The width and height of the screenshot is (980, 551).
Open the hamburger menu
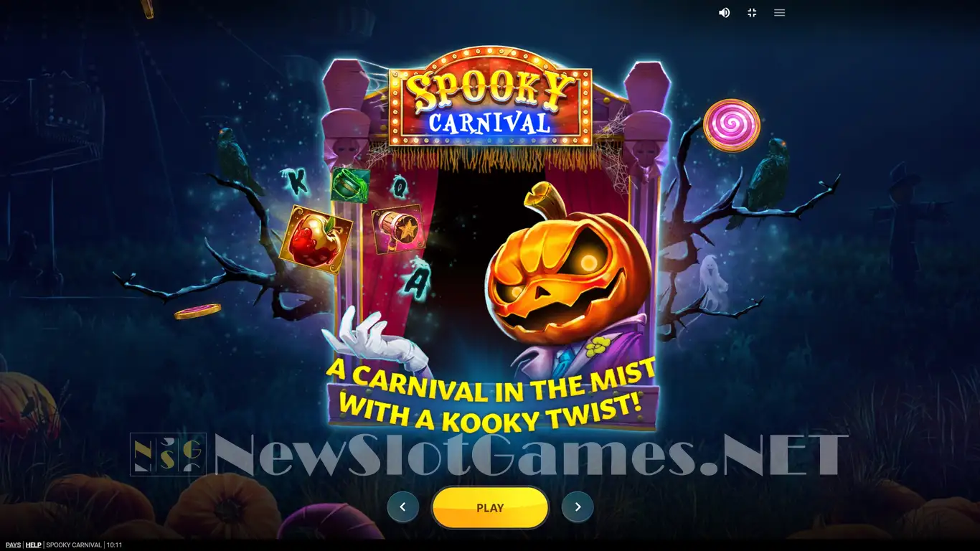(x=780, y=12)
